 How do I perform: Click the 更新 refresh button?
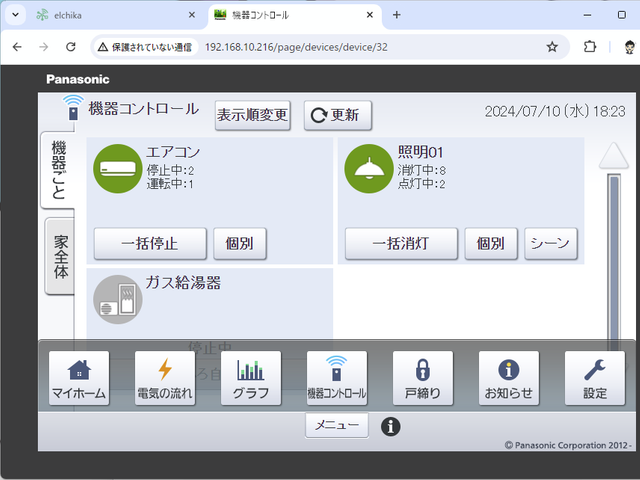[x=338, y=115]
